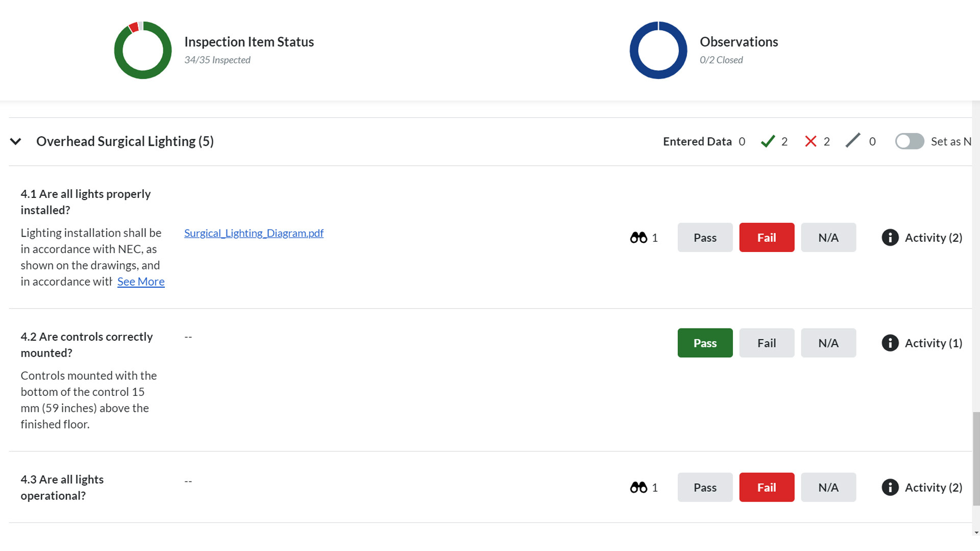Open observations via binoculars icon on item 4.3
Screen dimensions: 980x551
pyautogui.click(x=639, y=487)
